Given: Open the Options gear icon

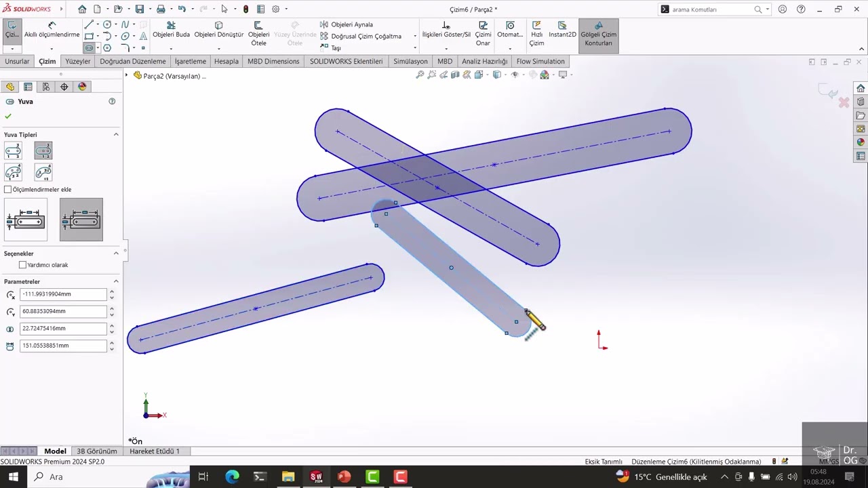Looking at the screenshot, I should click(276, 9).
